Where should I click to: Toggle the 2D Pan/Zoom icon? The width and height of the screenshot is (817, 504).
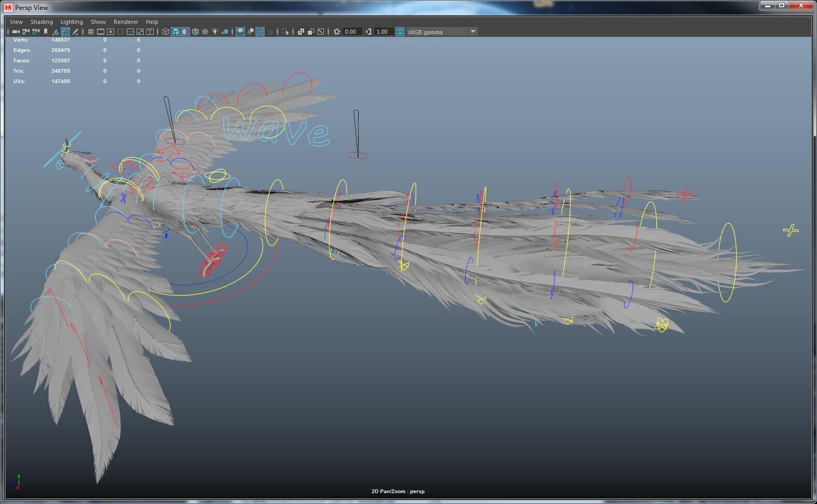coord(65,32)
